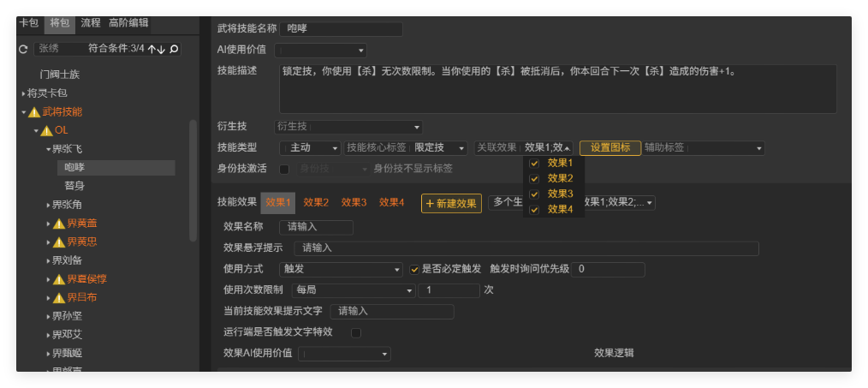Open dropdown showing 效果1;效果2 beside 多个生
This screenshot has height=388, width=868.
click(618, 203)
